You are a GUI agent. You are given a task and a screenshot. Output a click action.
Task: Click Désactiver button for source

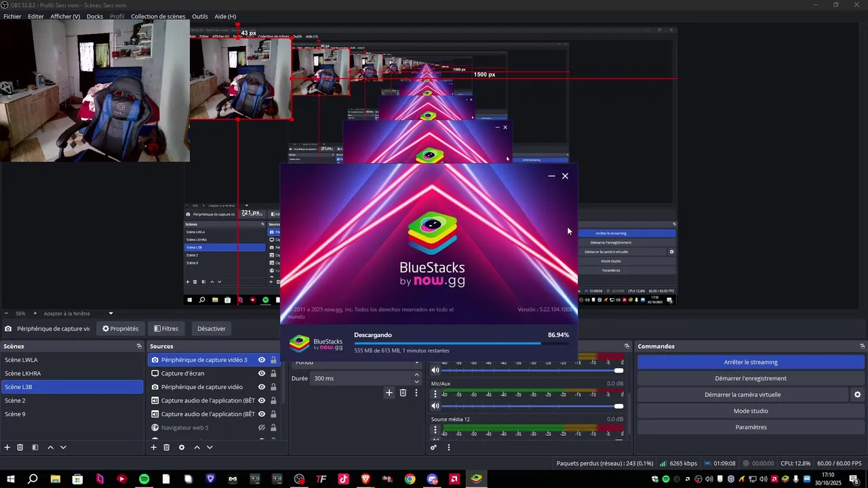(212, 329)
